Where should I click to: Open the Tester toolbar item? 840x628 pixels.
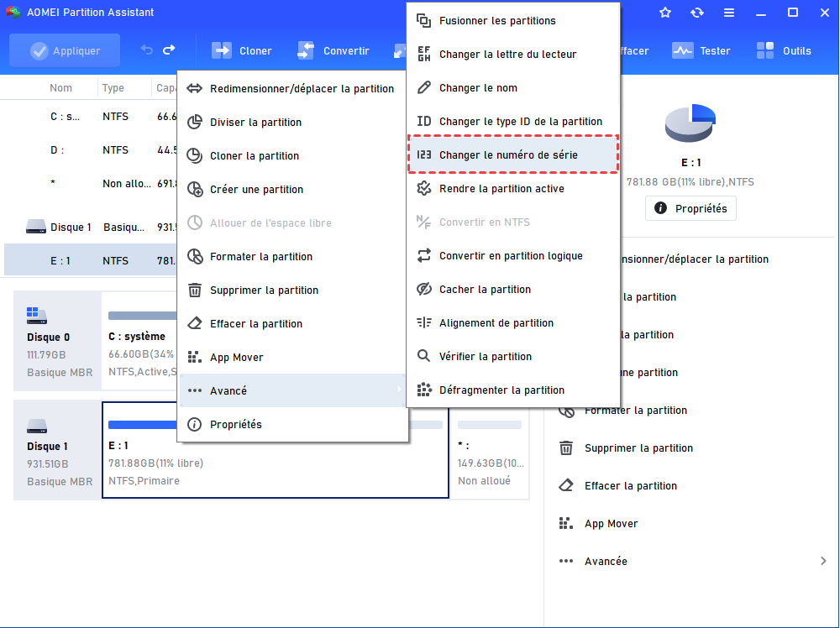click(x=701, y=51)
